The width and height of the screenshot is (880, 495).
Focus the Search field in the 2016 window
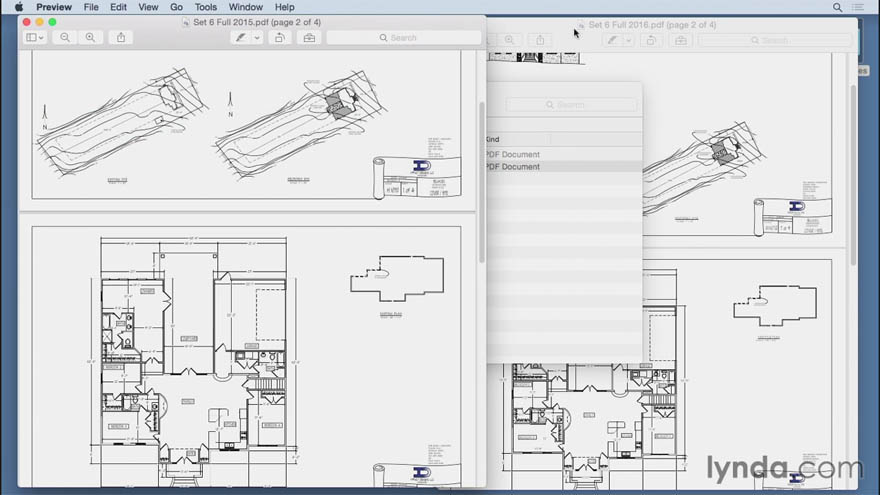774,40
